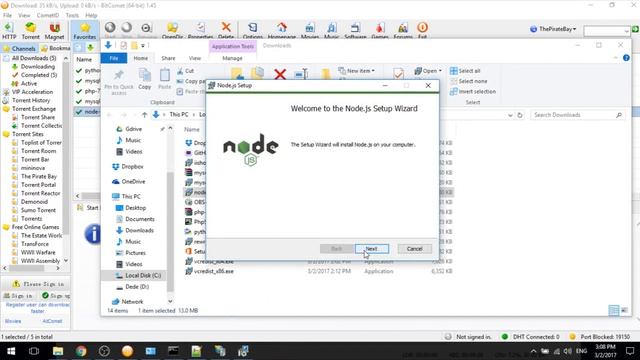Expand the Explorer address history dropdown
Screen dimensions: 640x360
[510, 116]
